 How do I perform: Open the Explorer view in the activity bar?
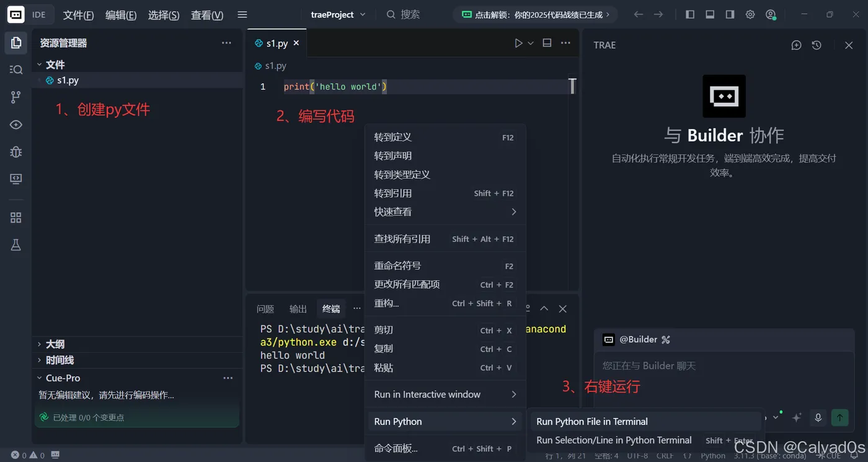point(16,43)
